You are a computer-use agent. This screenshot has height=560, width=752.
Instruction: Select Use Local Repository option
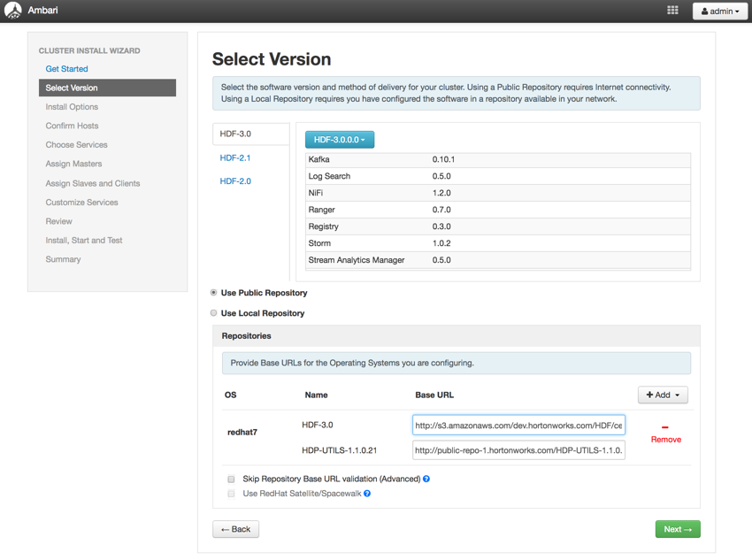[214, 313]
